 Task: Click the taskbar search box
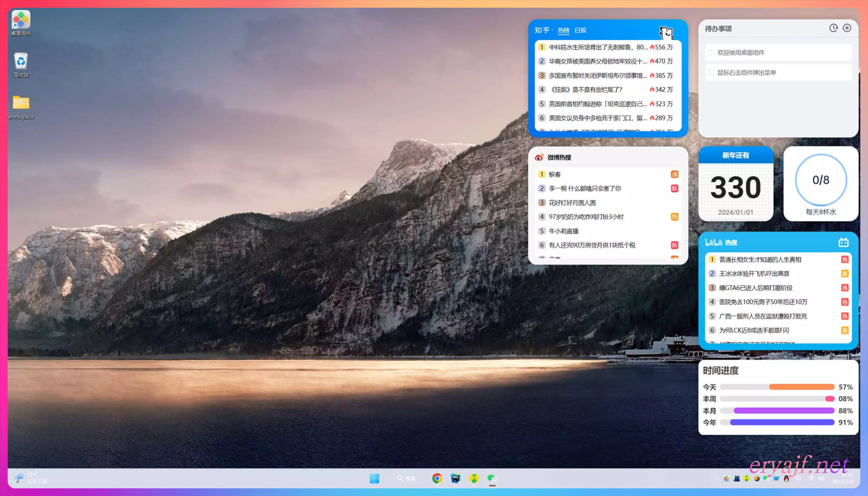click(406, 478)
